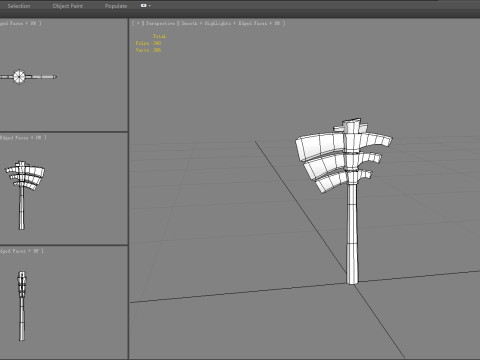Viewport: 480px width, 360px height.
Task: Select the Verts count statistic text
Action: point(148,50)
